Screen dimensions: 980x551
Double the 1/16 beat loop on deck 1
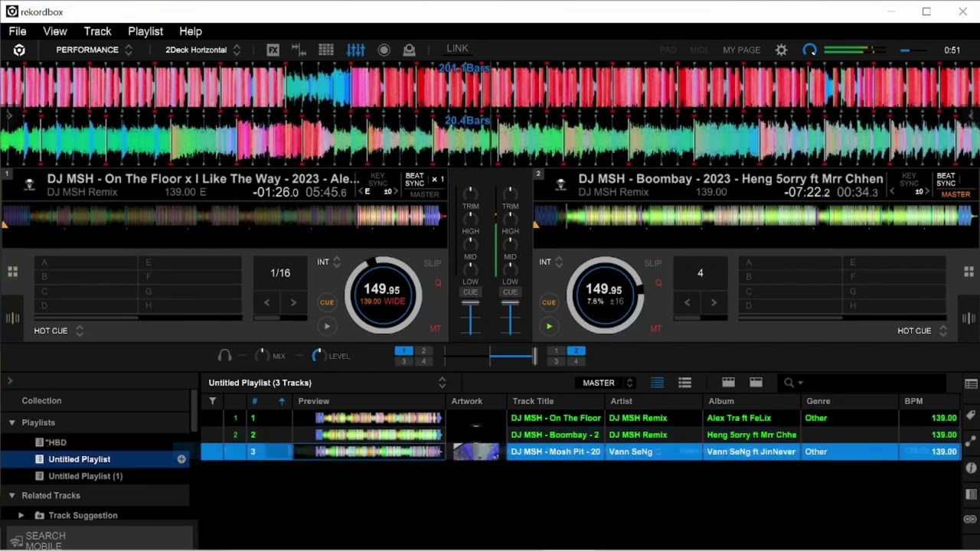(293, 302)
